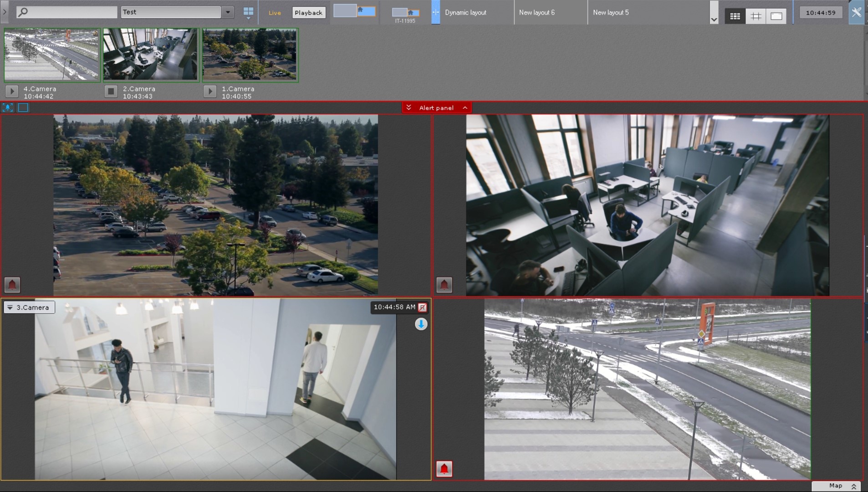Switch to the Dynamic layout tab
This screenshot has height=492, width=868.
465,13
